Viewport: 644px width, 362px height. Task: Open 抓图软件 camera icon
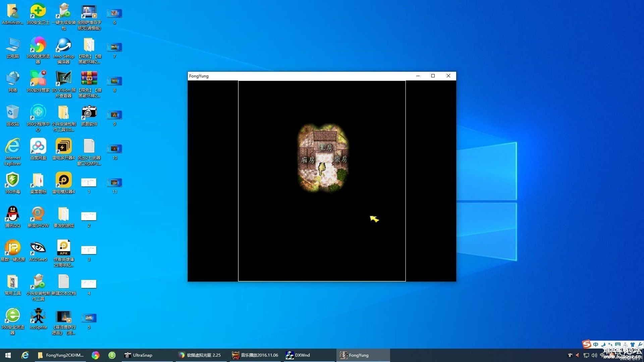[89, 116]
